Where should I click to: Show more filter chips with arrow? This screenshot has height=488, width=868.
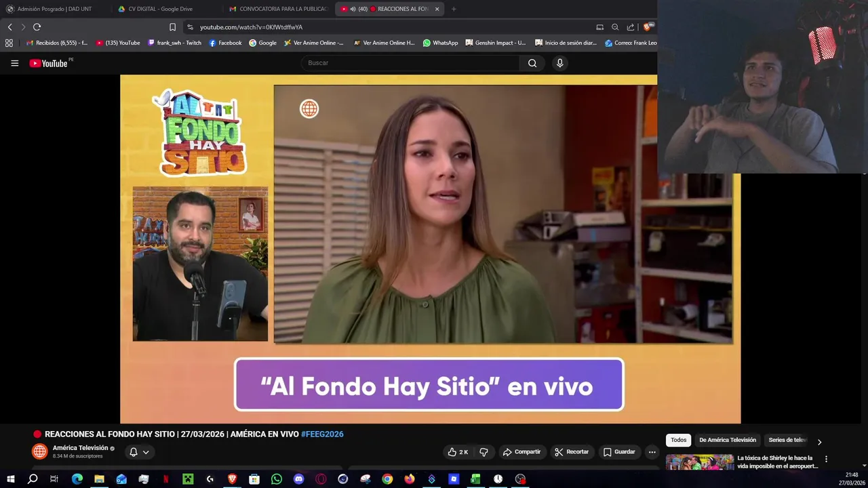[x=819, y=441]
